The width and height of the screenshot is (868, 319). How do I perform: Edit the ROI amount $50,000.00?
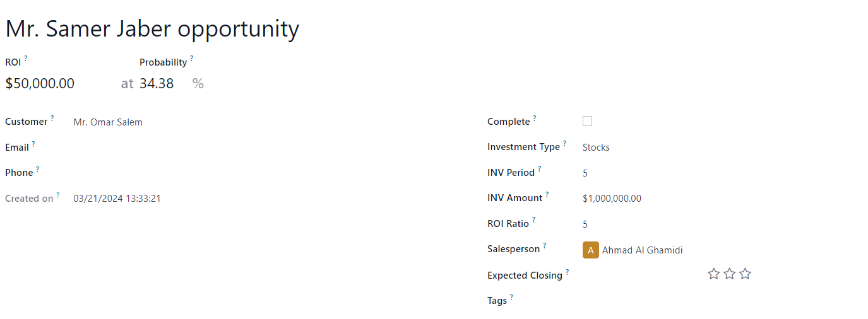pyautogui.click(x=61, y=83)
